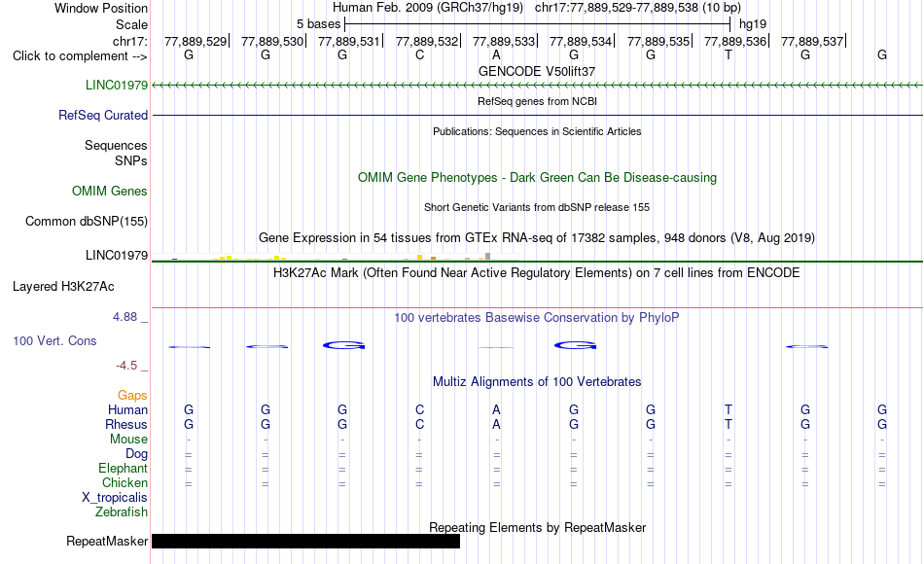Click the -4.5 PhyloP lower scale value
This screenshot has width=924, height=564.
pyautogui.click(x=126, y=366)
